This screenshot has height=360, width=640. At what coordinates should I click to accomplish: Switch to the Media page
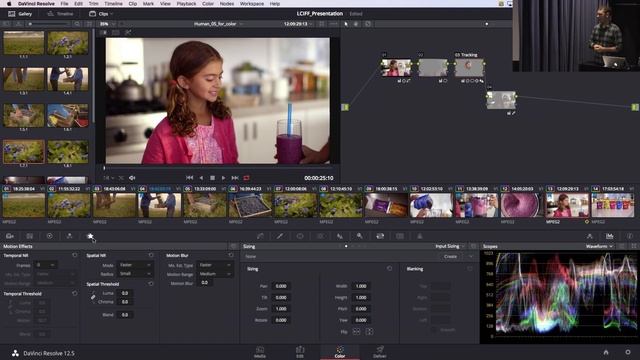click(260, 352)
